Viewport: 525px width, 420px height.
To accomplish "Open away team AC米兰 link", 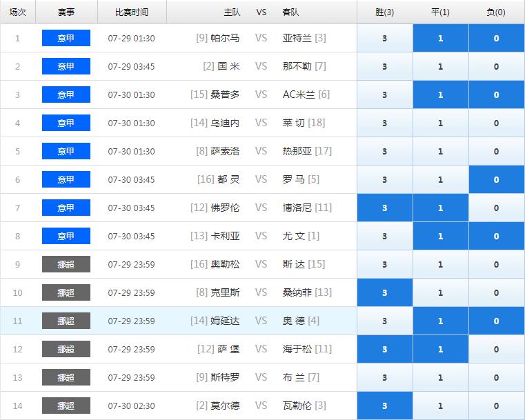I will click(x=299, y=94).
